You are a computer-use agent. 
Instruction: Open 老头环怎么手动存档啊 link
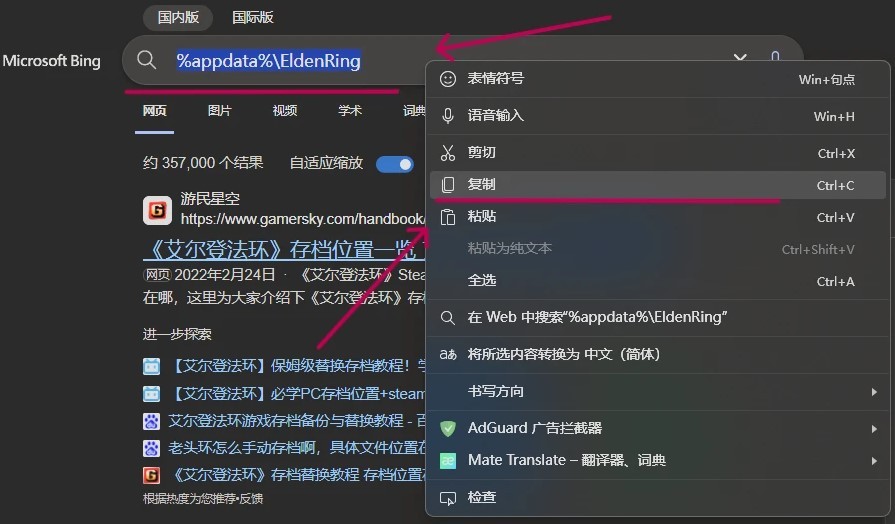point(297,448)
